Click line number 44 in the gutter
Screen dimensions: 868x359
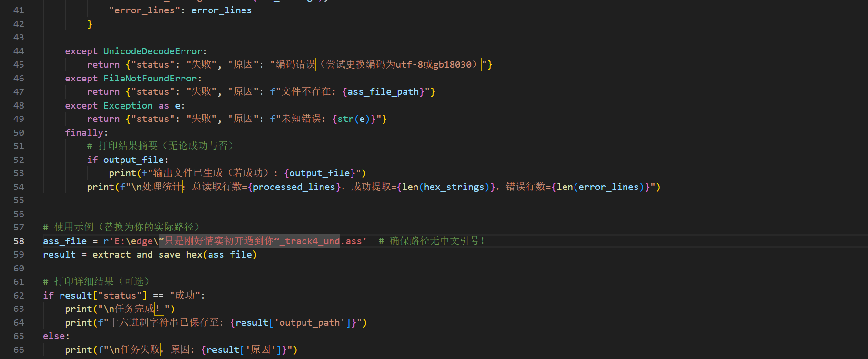click(19, 51)
